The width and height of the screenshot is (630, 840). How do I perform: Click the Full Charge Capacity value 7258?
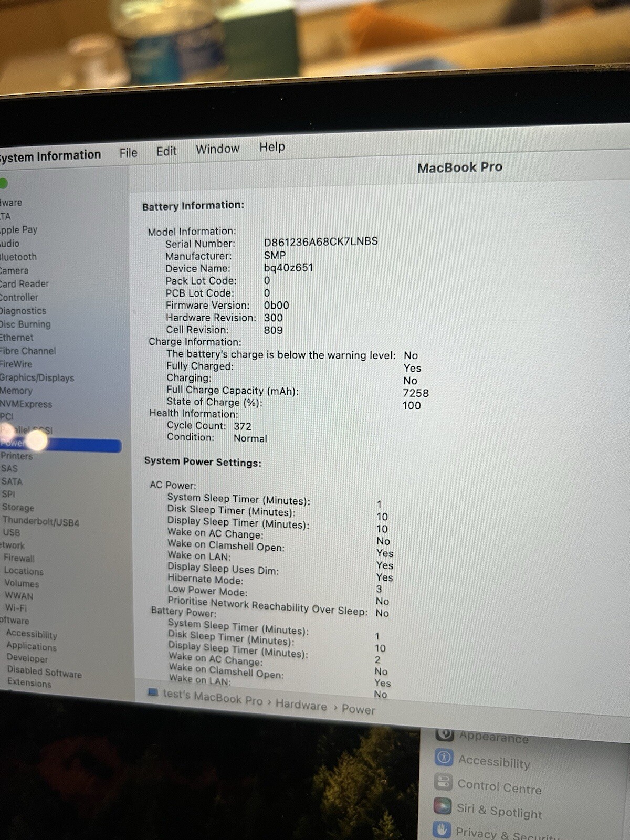416,393
